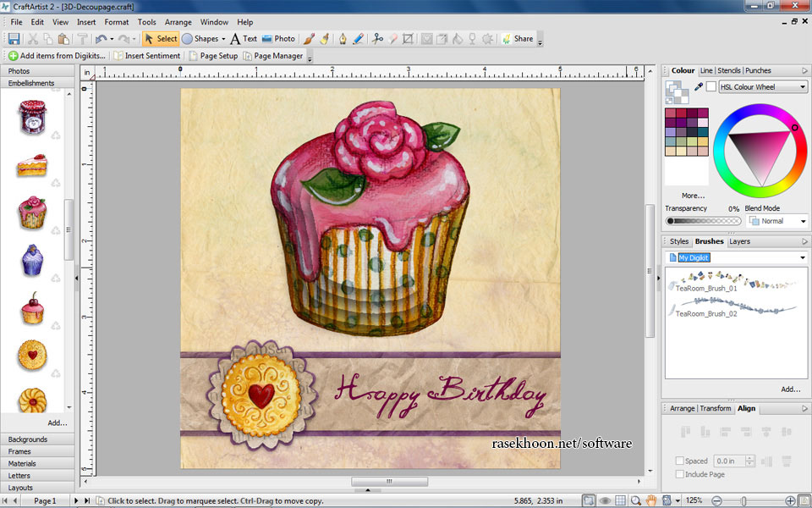Image resolution: width=812 pixels, height=508 pixels.
Task: Select the Shapes tool
Action: point(203,38)
